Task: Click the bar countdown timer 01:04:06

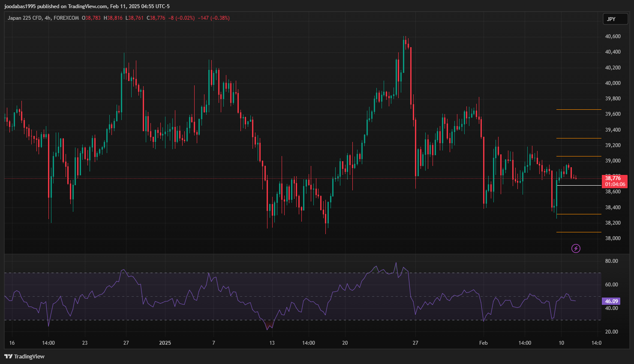Action: point(615,184)
